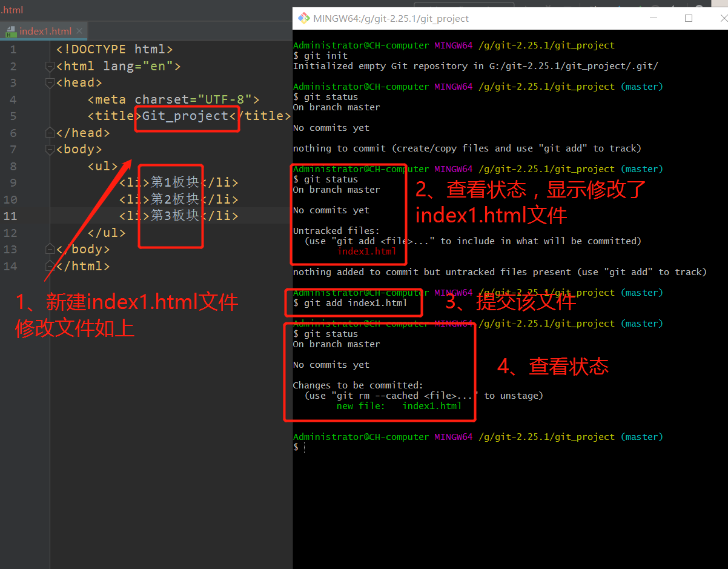Image resolution: width=728 pixels, height=569 pixels.
Task: Maximize the MINGW64 terminal window
Action: pyautogui.click(x=689, y=18)
